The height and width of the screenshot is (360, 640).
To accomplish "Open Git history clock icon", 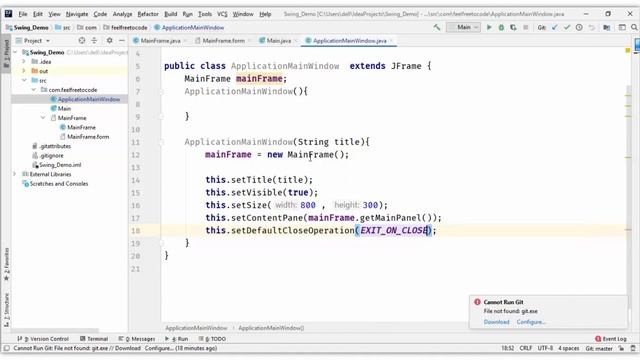I will tap(579, 27).
